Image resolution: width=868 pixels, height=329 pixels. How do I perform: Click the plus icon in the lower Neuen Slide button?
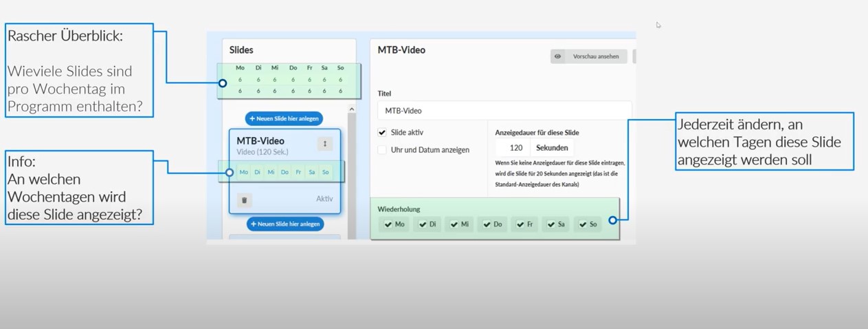pos(254,224)
